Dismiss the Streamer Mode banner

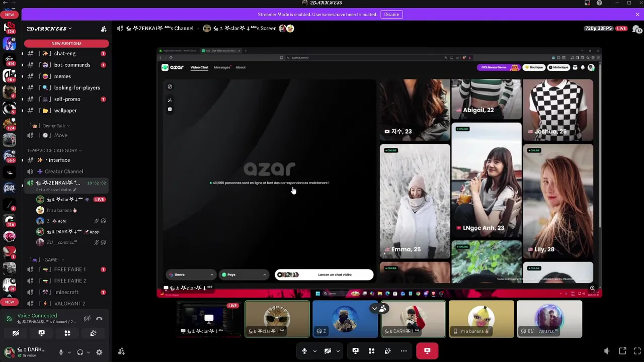pos(637,15)
